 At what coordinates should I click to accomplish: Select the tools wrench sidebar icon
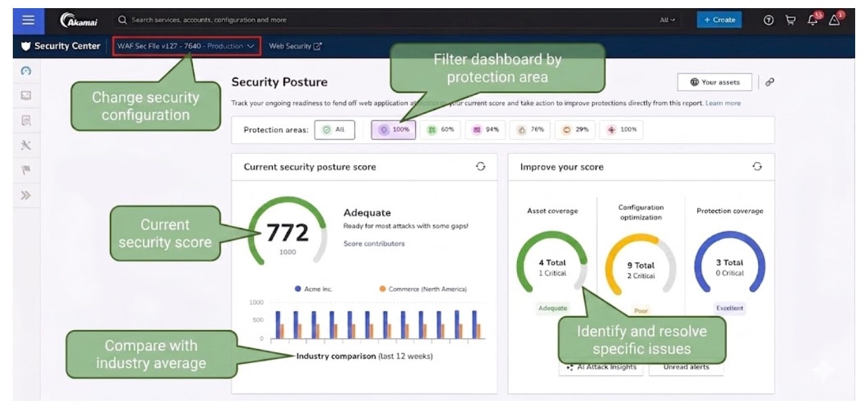click(x=26, y=146)
